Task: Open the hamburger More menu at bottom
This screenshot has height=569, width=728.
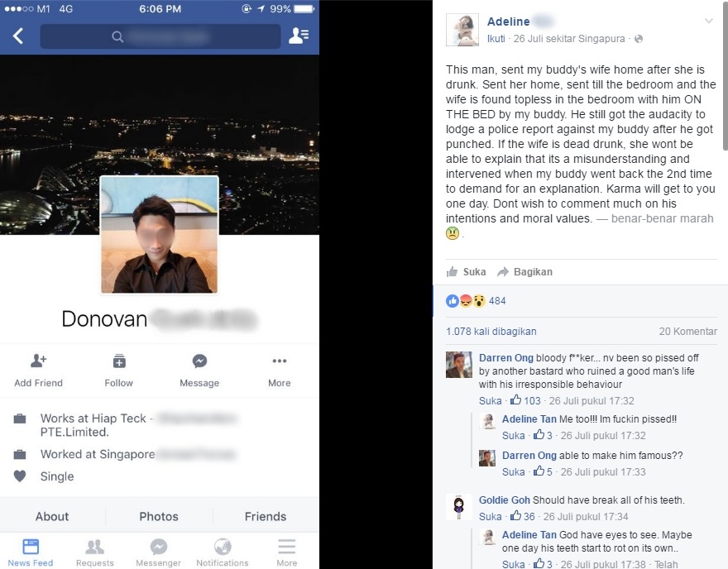Action: pos(287,552)
